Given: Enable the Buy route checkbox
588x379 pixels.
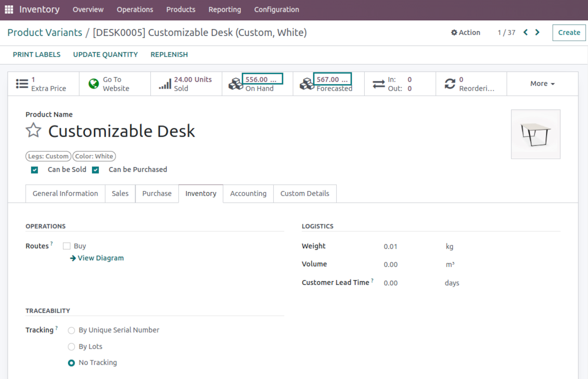Looking at the screenshot, I should coord(67,246).
